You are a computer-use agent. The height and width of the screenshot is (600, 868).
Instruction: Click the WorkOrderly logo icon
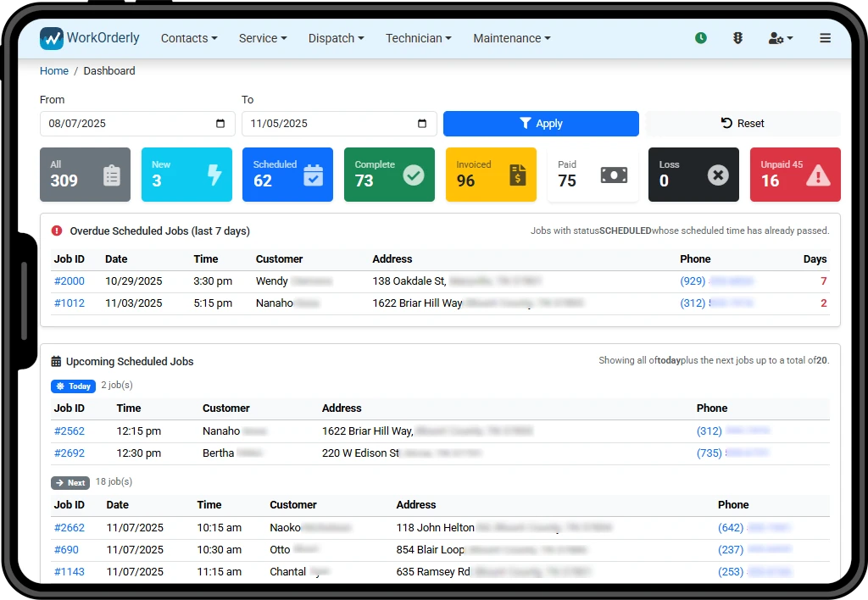(x=52, y=38)
